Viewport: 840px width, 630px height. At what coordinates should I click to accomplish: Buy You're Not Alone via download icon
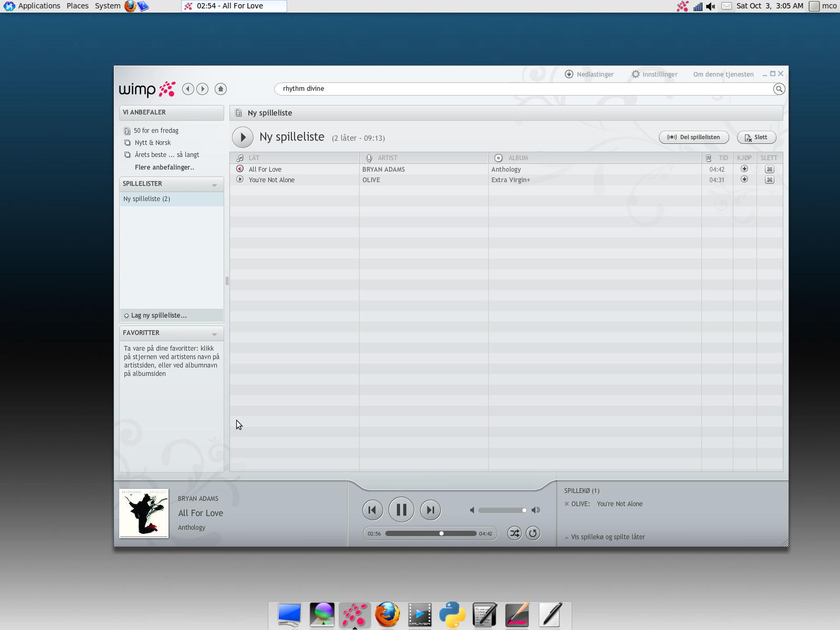coord(744,180)
